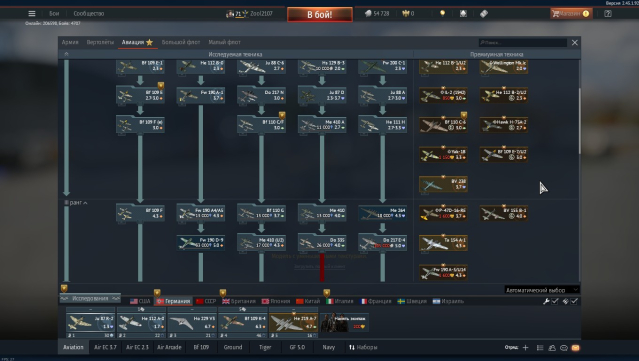Click the Fw 190 D-9 aircraft

coord(200,242)
